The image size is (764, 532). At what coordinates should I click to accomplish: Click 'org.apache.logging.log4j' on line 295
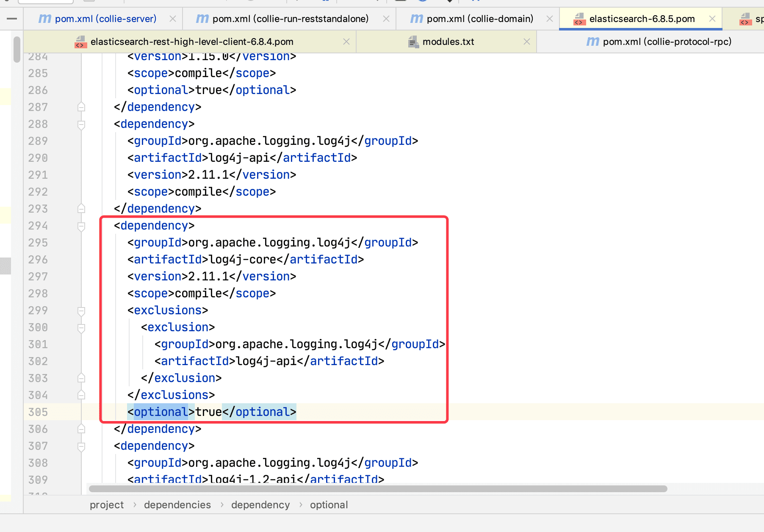pyautogui.click(x=269, y=242)
